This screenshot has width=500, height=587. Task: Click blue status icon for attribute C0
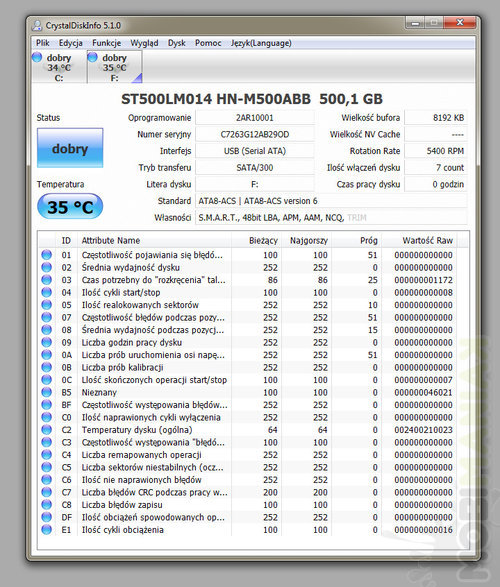click(x=47, y=417)
